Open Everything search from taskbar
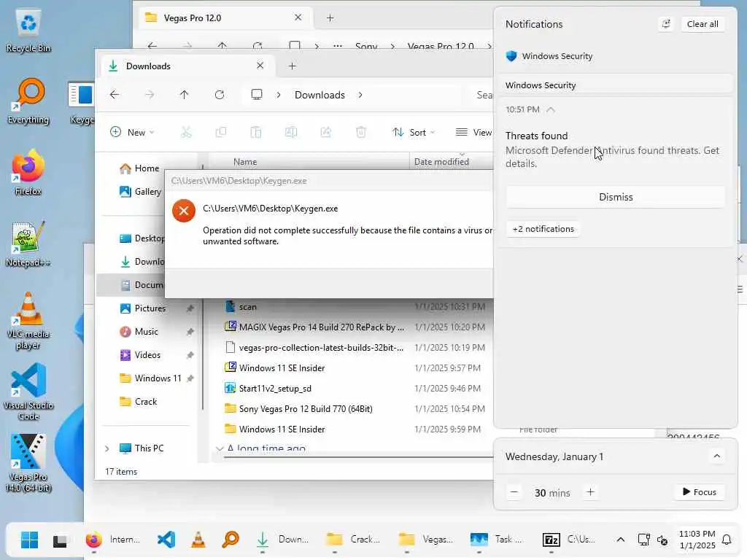Image resolution: width=747 pixels, height=560 pixels. [x=231, y=540]
